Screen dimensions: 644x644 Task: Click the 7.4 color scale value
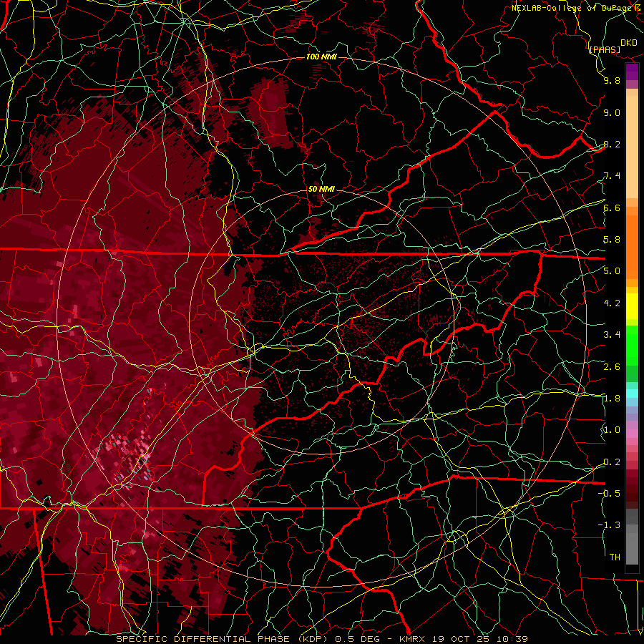(612, 176)
